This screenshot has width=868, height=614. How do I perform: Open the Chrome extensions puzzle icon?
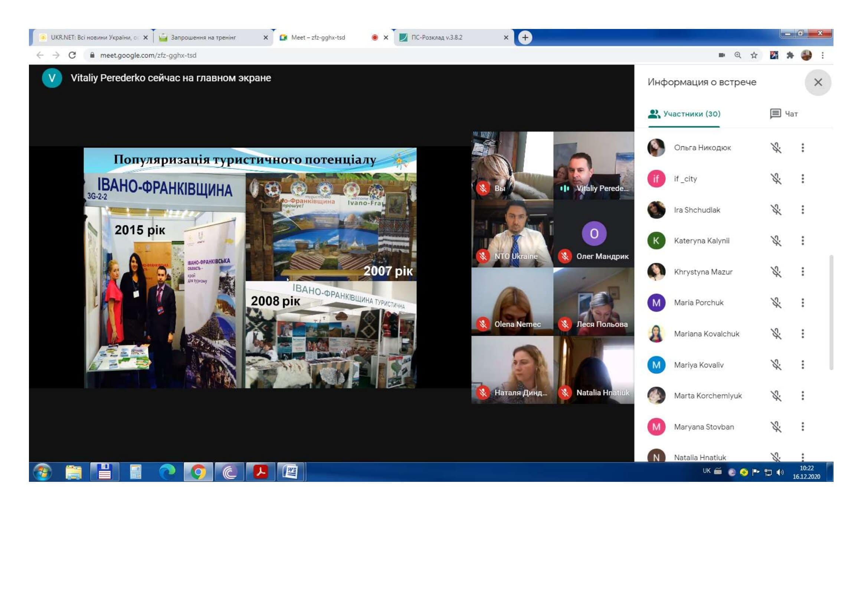point(790,55)
